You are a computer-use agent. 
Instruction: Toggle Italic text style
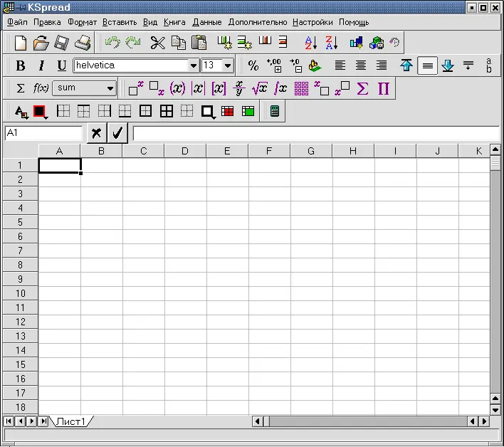coord(41,65)
